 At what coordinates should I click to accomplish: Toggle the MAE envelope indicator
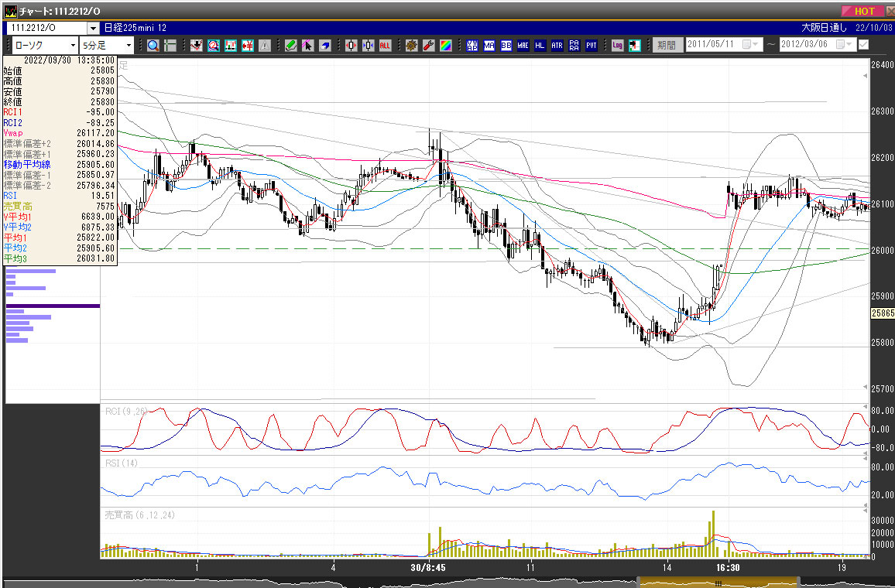[523, 45]
